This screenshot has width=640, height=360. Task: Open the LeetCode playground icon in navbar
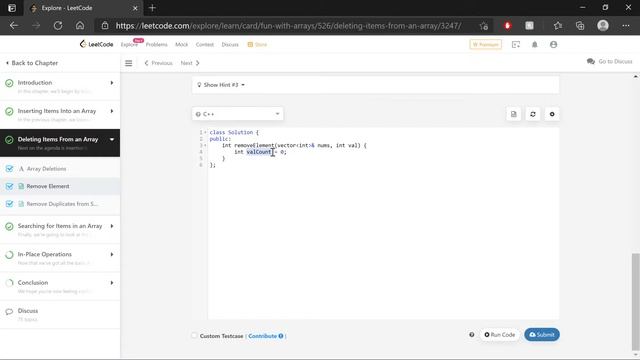[x=516, y=44]
